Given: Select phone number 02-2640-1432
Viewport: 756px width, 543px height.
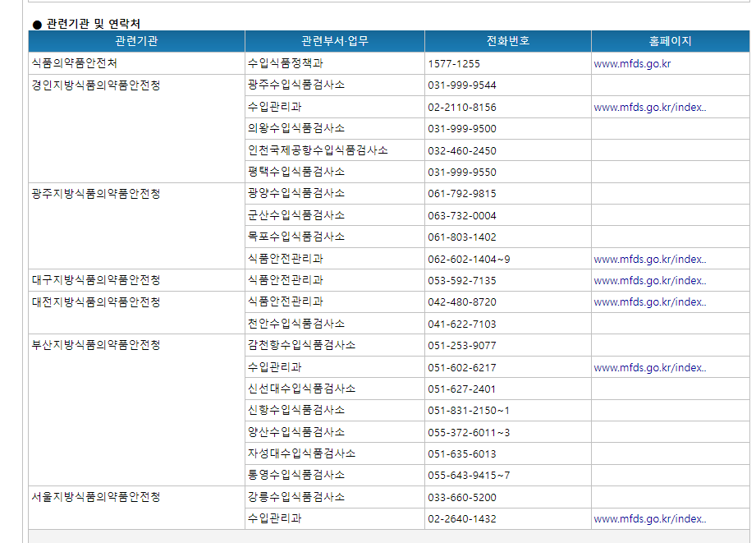Looking at the screenshot, I should pos(462,519).
